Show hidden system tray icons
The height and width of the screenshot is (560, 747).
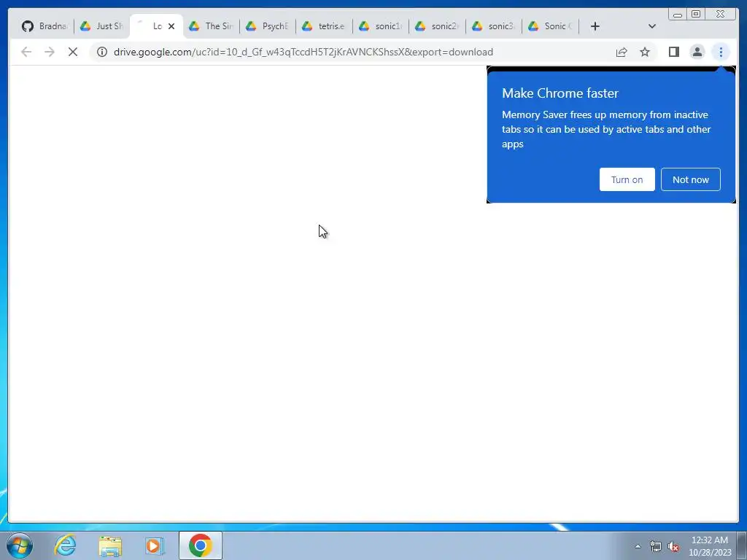638,546
